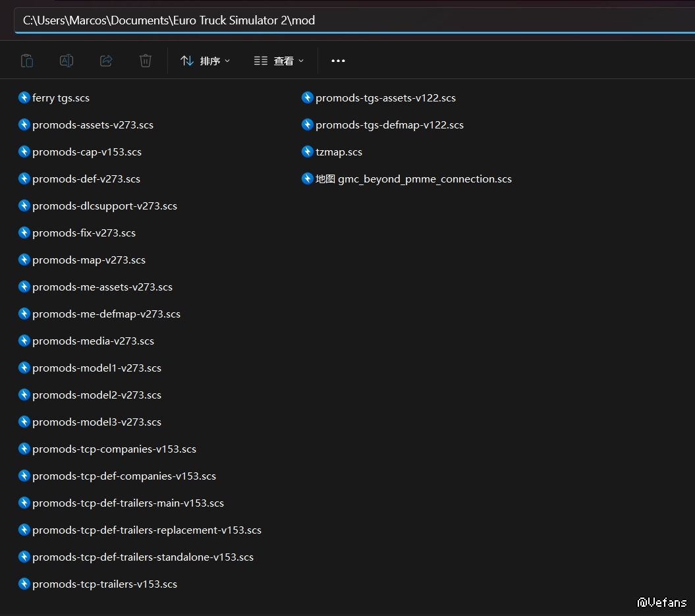Screen dimensions: 695x616
Task: Select promods-def-v273.scs file
Action: pyautogui.click(x=86, y=179)
